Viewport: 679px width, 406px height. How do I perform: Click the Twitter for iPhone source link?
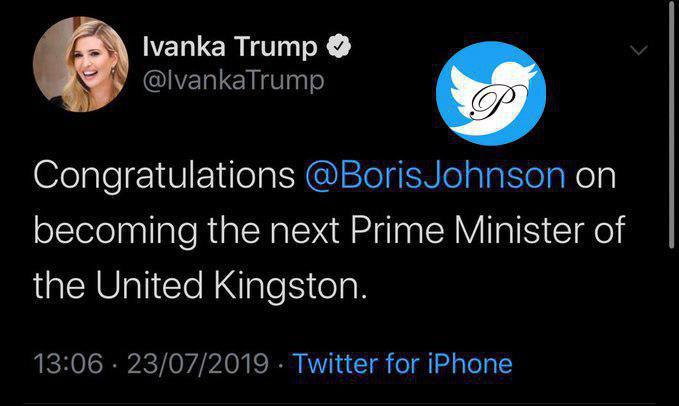coord(402,364)
